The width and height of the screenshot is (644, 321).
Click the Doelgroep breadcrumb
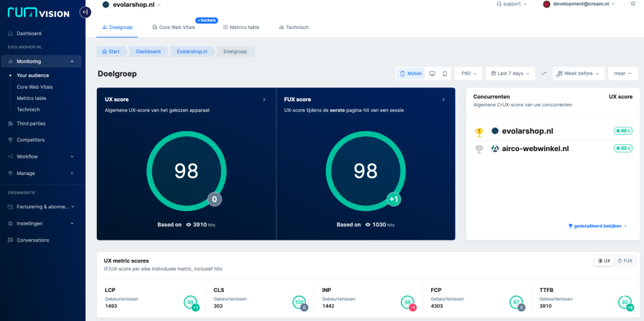235,52
